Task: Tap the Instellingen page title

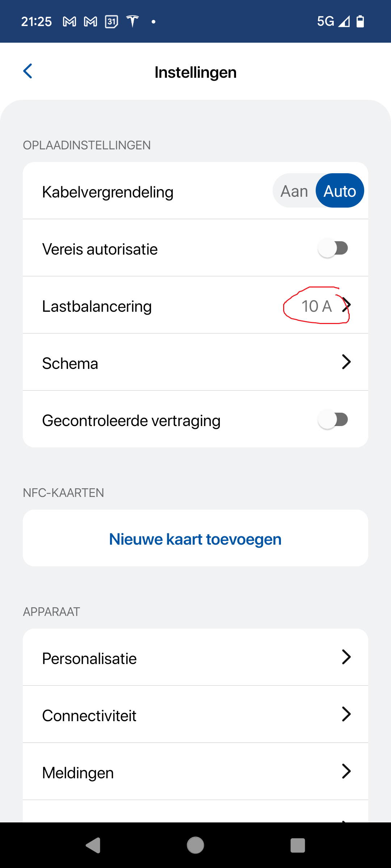Action: click(195, 72)
